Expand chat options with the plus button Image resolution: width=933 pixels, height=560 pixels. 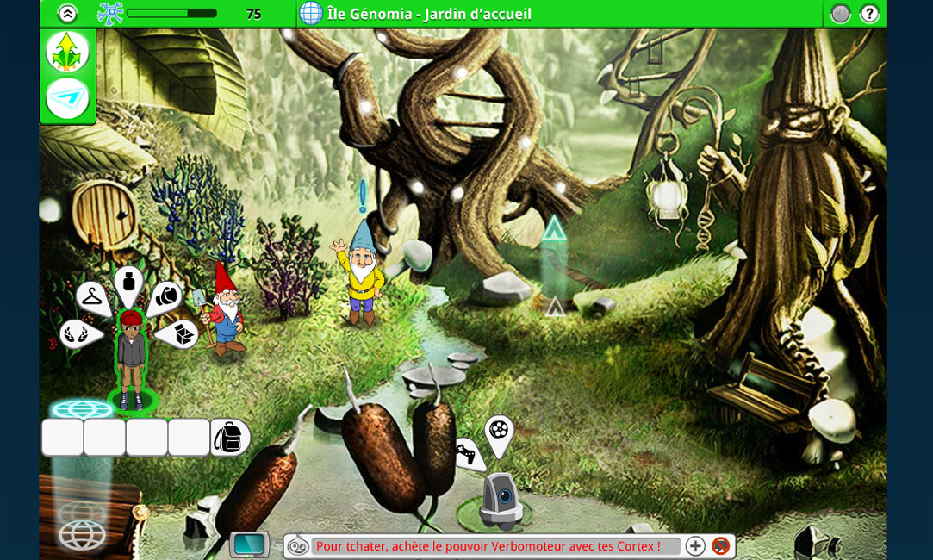point(695,545)
